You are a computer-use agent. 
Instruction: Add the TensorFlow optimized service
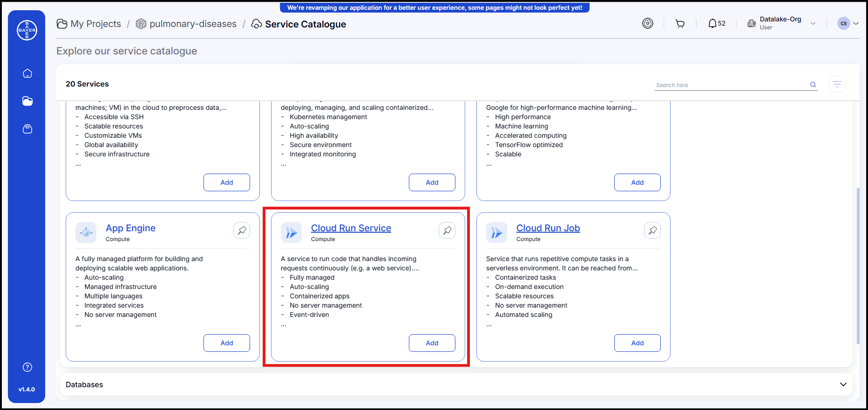pyautogui.click(x=637, y=182)
